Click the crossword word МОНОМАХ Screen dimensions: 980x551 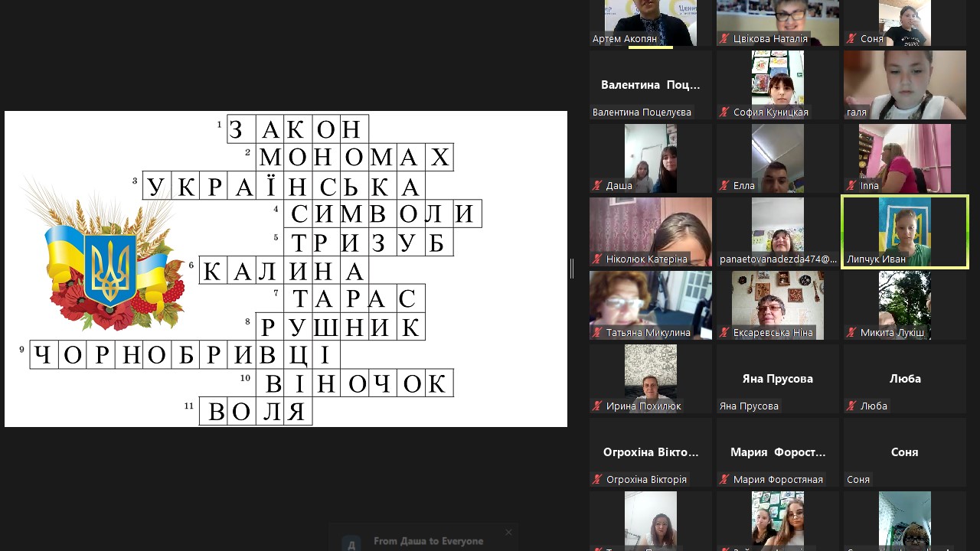(354, 157)
